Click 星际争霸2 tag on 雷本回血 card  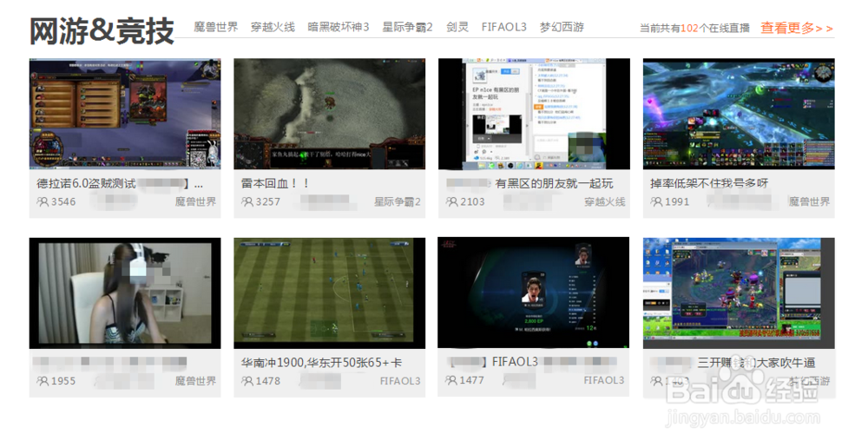(x=398, y=202)
